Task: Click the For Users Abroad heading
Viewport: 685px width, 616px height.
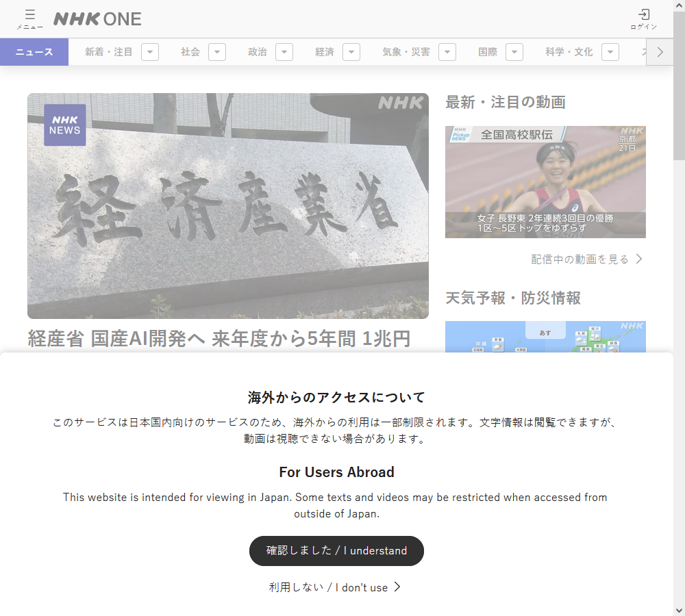Action: [x=336, y=472]
